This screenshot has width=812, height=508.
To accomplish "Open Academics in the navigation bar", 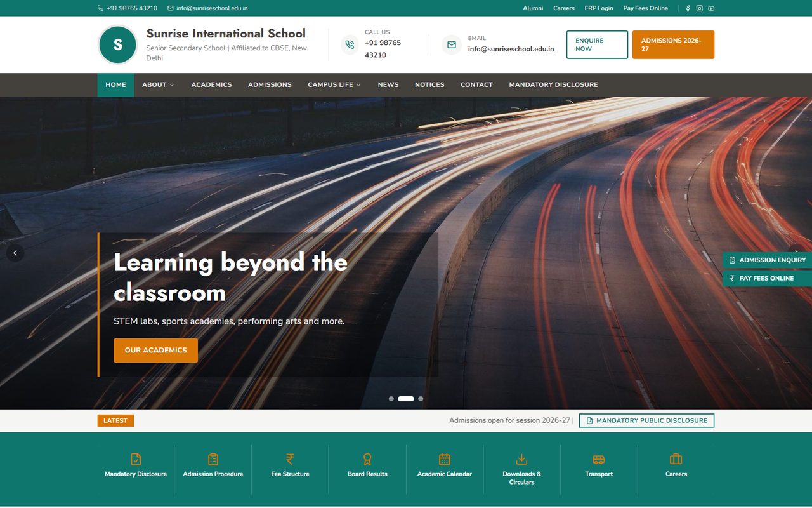I will [x=211, y=84].
